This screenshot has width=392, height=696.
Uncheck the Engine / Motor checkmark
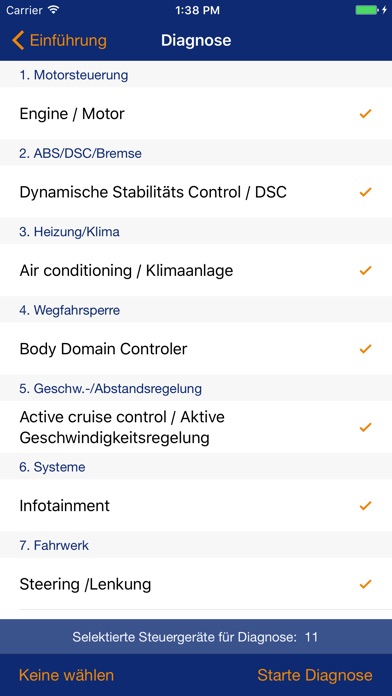365,114
